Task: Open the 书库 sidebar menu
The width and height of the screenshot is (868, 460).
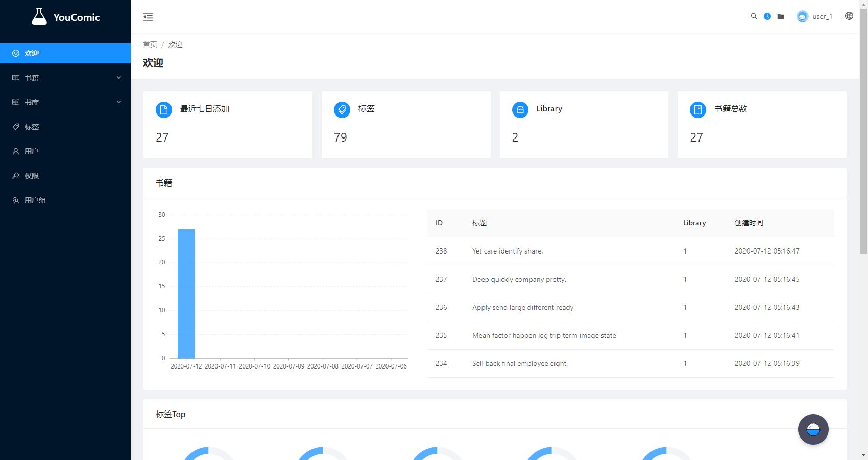Action: click(x=65, y=102)
